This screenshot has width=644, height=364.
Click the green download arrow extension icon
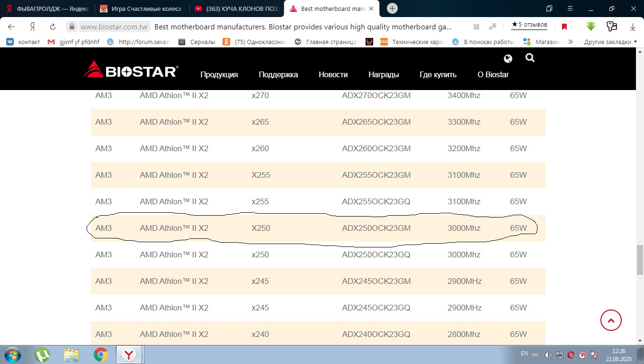(x=590, y=27)
